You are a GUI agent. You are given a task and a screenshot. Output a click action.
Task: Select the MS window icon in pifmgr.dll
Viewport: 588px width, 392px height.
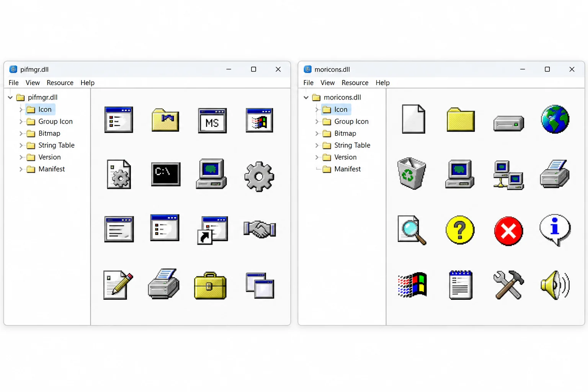pos(212,121)
